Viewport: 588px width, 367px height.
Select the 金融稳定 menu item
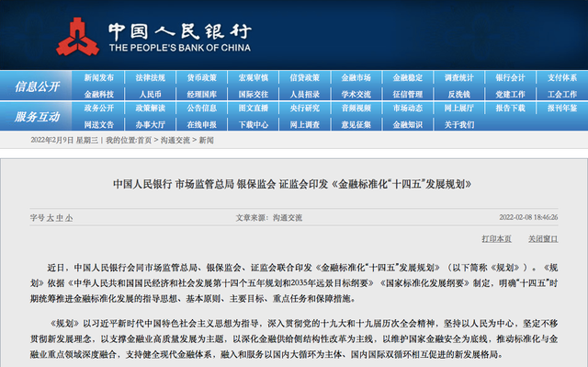point(408,77)
